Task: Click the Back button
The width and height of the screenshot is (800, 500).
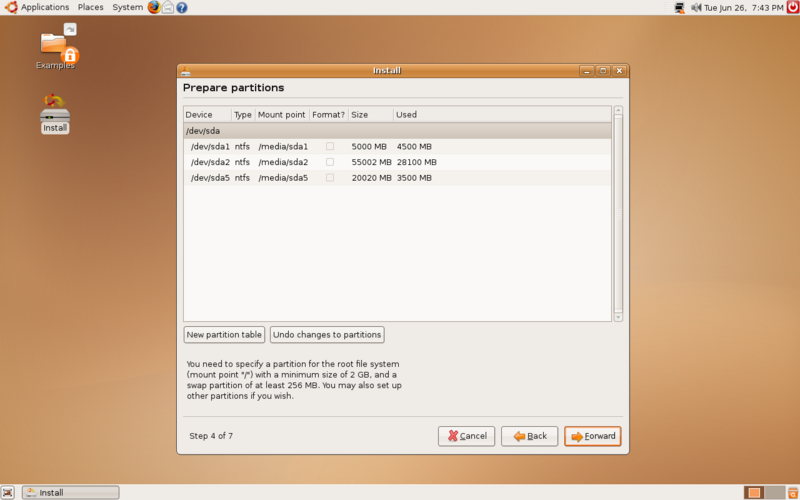Action: coord(530,436)
